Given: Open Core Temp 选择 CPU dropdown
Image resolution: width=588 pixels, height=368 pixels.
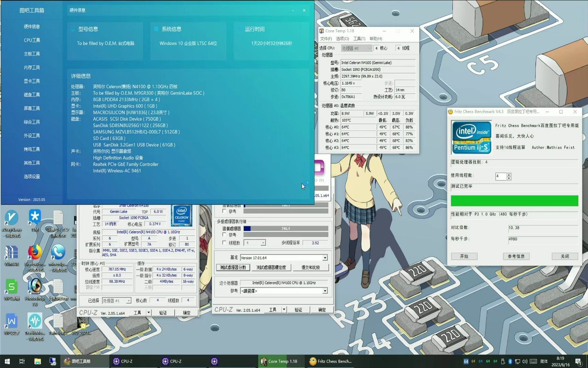Looking at the screenshot, I should click(x=356, y=48).
